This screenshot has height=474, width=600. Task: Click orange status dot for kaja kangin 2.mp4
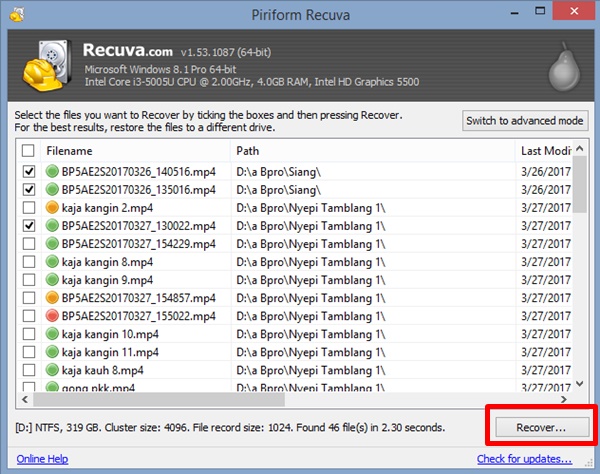click(52, 207)
